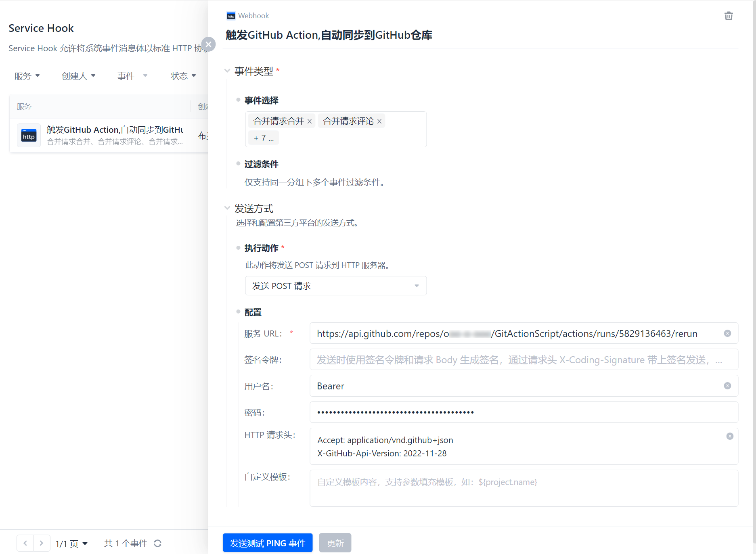The width and height of the screenshot is (756, 554).
Task: Open the 1/1 页 page selector
Action: 72,544
